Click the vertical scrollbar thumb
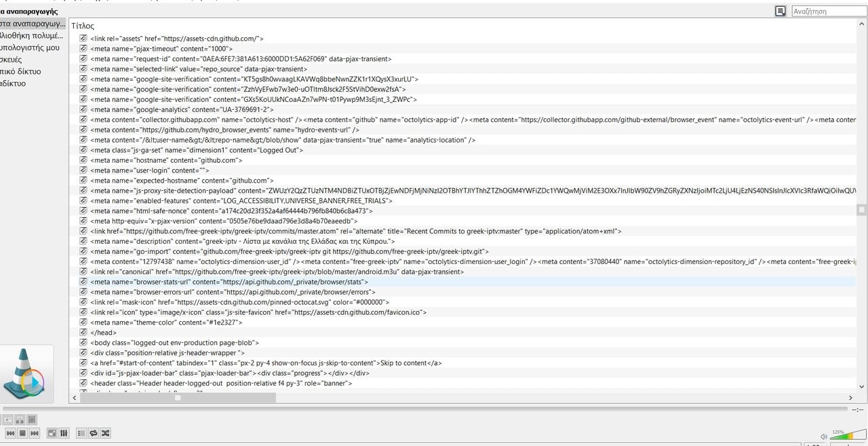The image size is (868, 446). 861,210
